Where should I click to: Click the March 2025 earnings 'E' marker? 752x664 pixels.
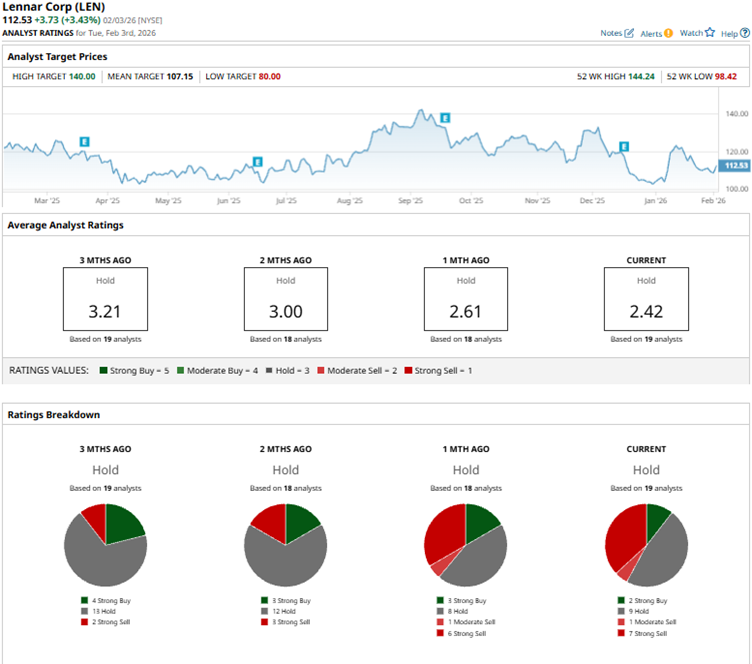pos(85,142)
